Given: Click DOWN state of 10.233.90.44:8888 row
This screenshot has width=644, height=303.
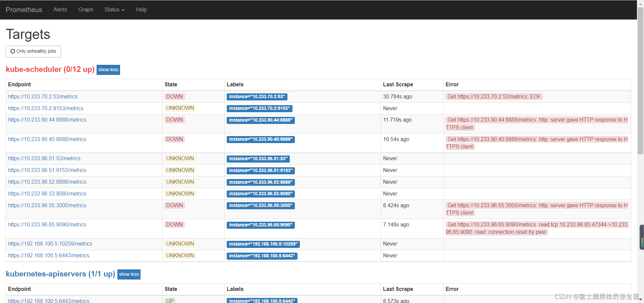Looking at the screenshot, I should [x=174, y=120].
